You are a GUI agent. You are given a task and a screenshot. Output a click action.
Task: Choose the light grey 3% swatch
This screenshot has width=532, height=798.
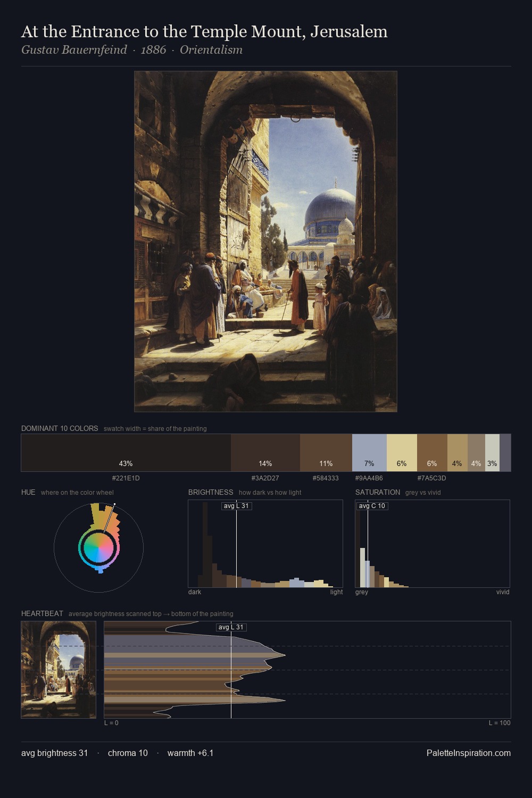(x=492, y=453)
